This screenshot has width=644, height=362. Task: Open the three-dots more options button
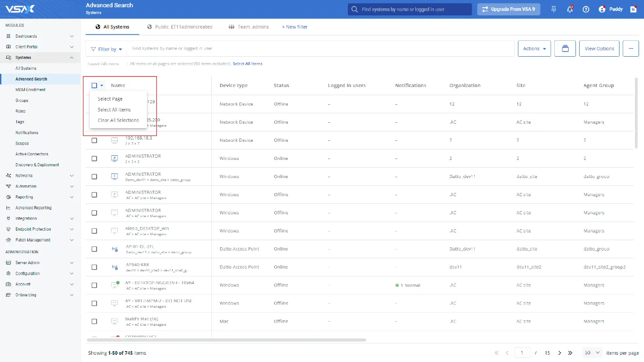pos(630,48)
